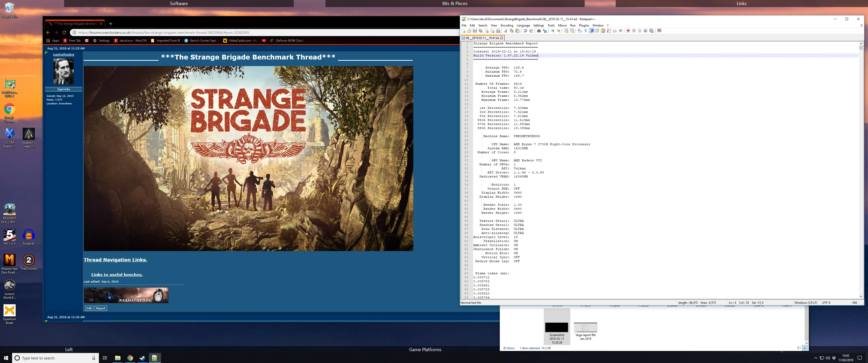
Task: Click the Windows taskbar search box
Action: [x=56, y=358]
